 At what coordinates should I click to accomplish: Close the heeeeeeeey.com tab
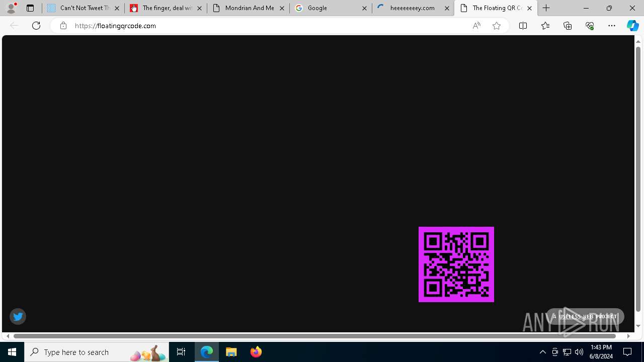447,8
